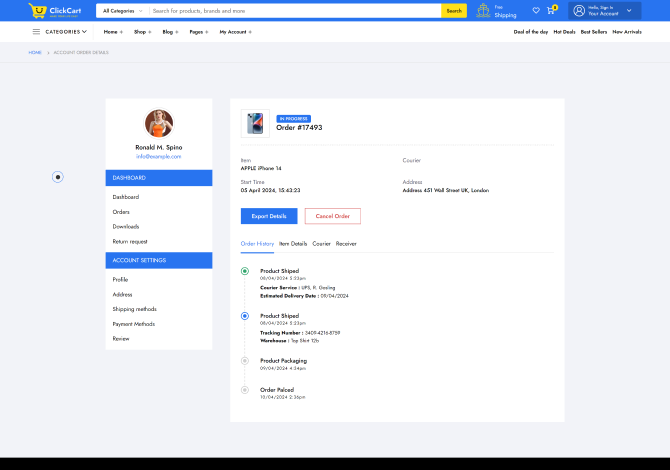The height and width of the screenshot is (470, 670).
Task: Click the hamburger Categories menu icon
Action: [36, 32]
